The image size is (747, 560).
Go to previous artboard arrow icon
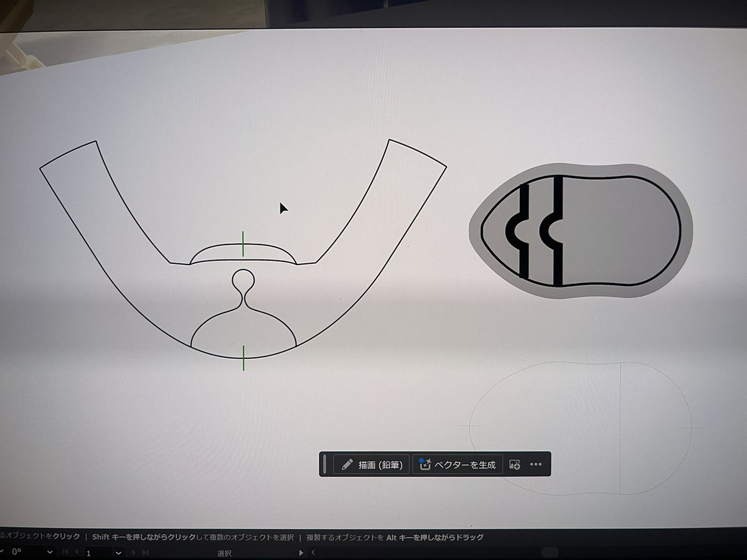tap(76, 553)
